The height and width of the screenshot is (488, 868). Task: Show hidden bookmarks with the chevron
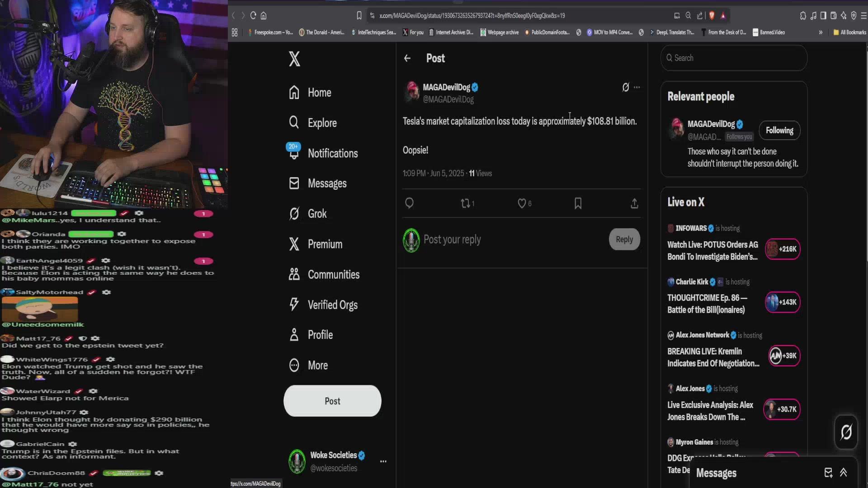pos(821,32)
